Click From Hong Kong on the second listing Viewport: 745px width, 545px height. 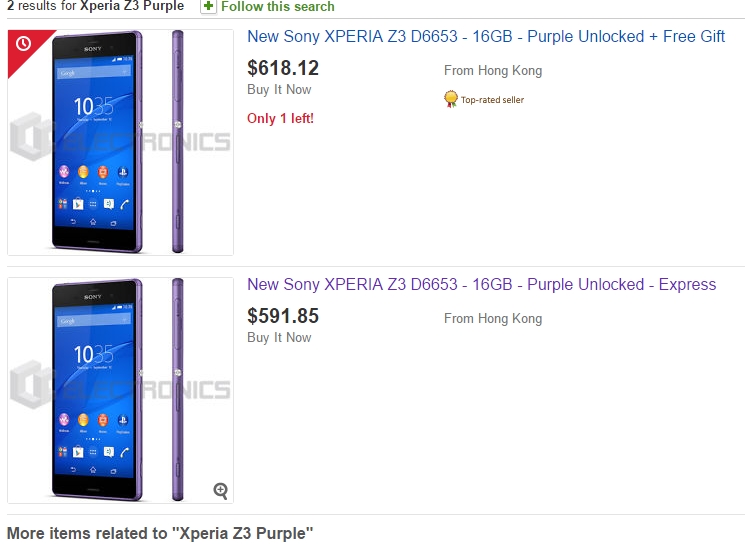[493, 319]
